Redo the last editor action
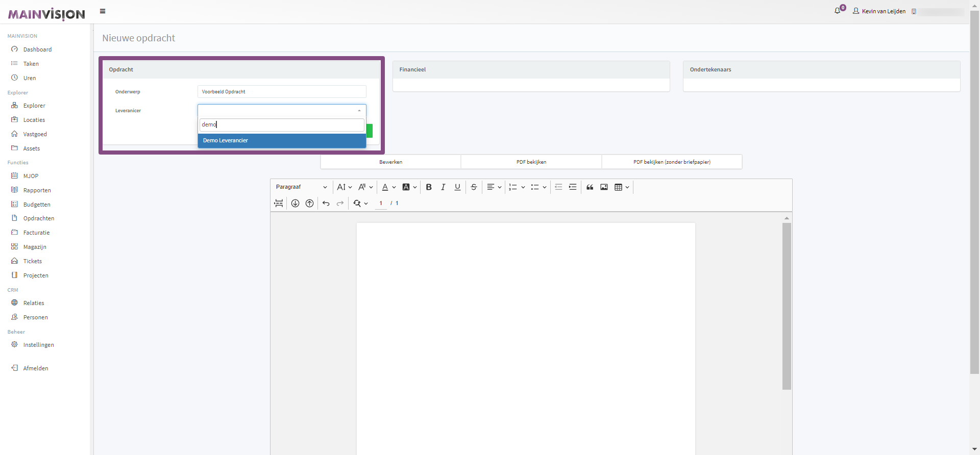Screen dimensions: 980x455 click(340, 204)
